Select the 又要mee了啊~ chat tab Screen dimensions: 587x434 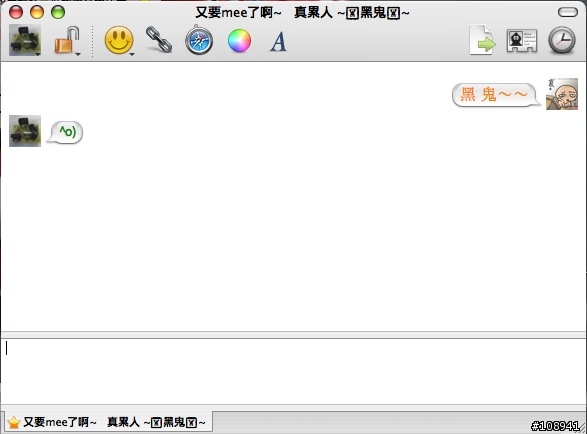108,422
